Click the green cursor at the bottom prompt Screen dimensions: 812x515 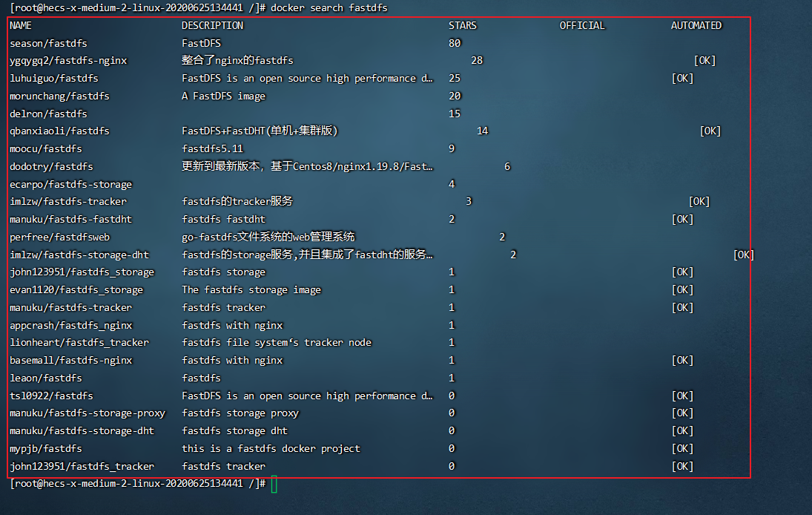click(274, 485)
